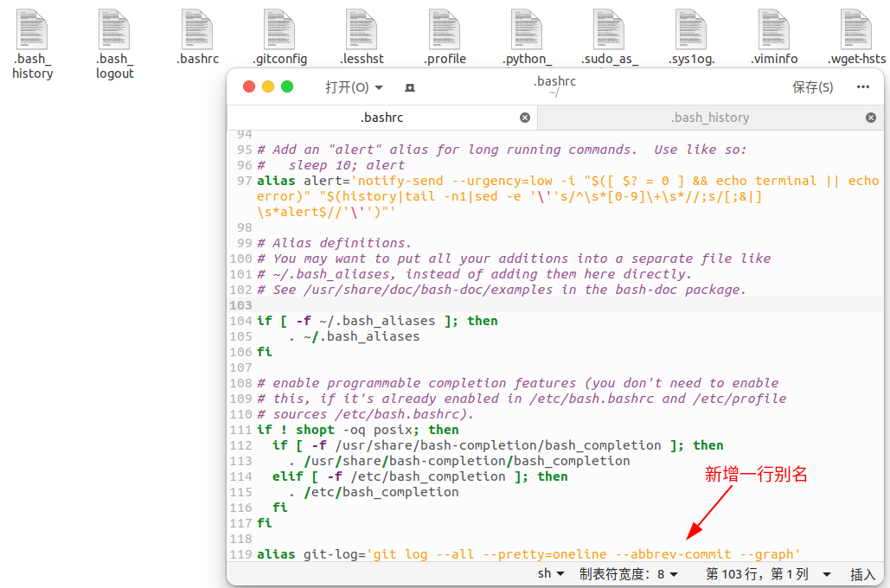Click line 113 '. /usr/share/bash-completion' text
The image size is (890, 588).
458,461
